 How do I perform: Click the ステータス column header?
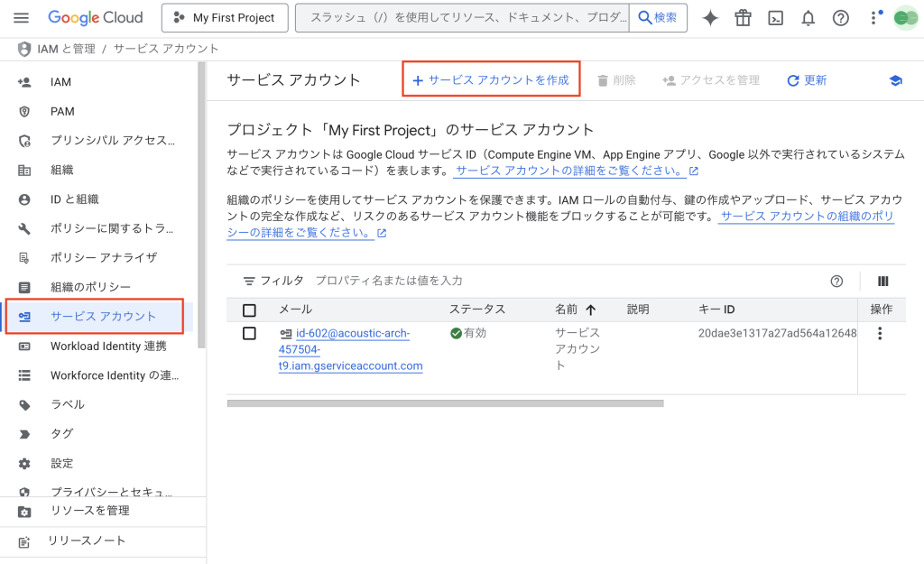477,310
